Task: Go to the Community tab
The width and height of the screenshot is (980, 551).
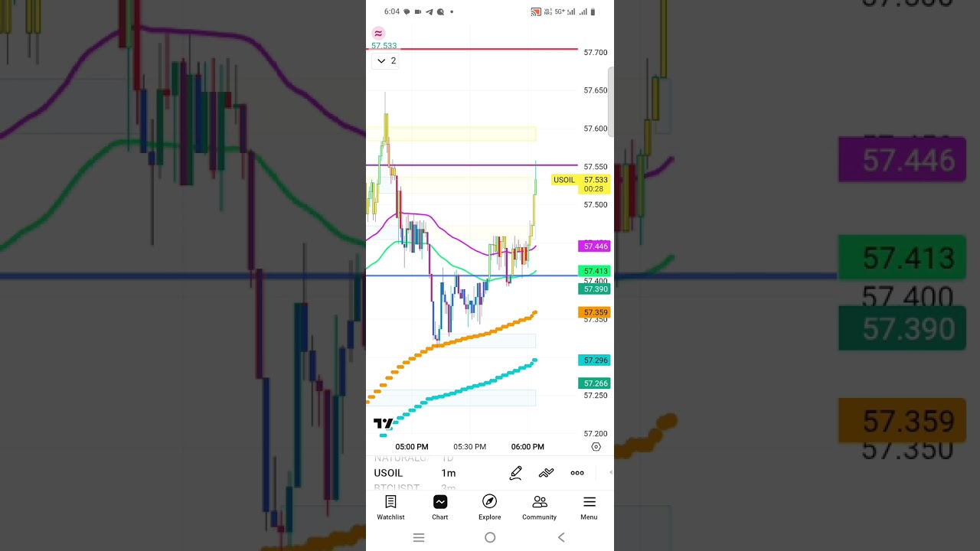Action: 539,507
